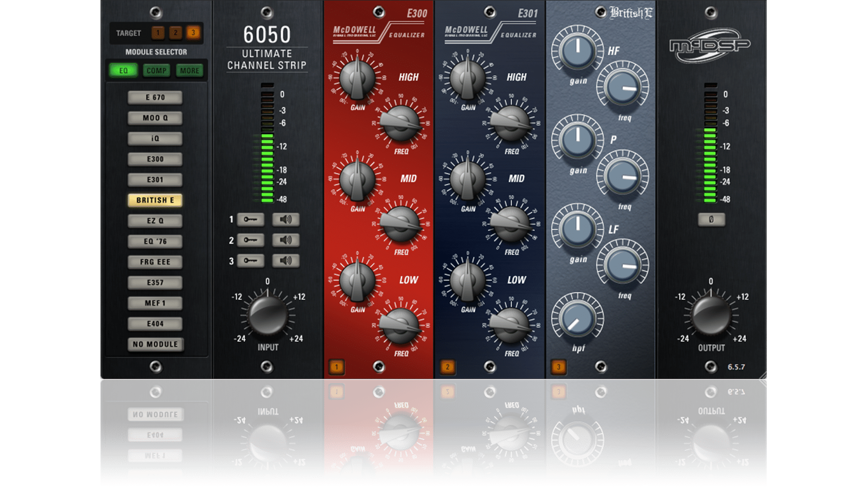Click the British E HF freq knob
This screenshot has width=868, height=488.
[623, 87]
